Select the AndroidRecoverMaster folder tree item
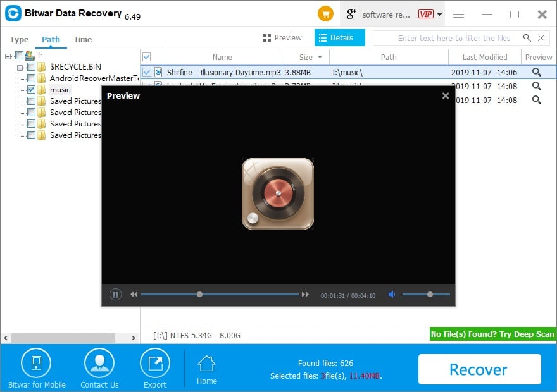 [94, 78]
